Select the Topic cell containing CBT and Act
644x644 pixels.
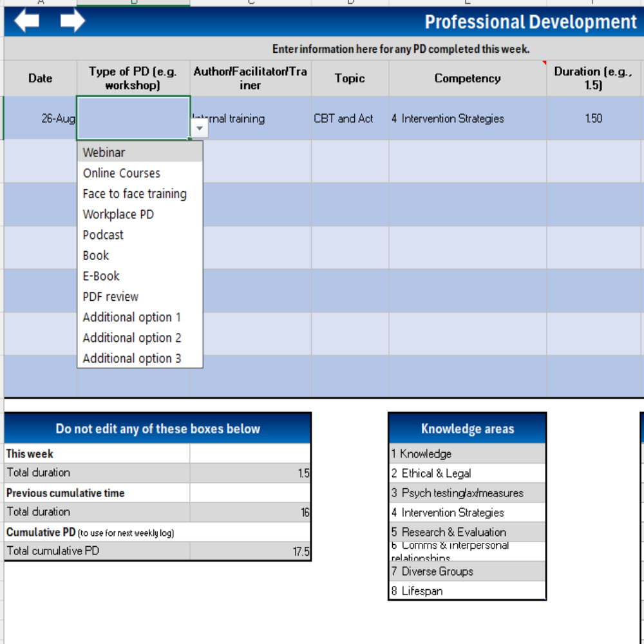(x=350, y=118)
